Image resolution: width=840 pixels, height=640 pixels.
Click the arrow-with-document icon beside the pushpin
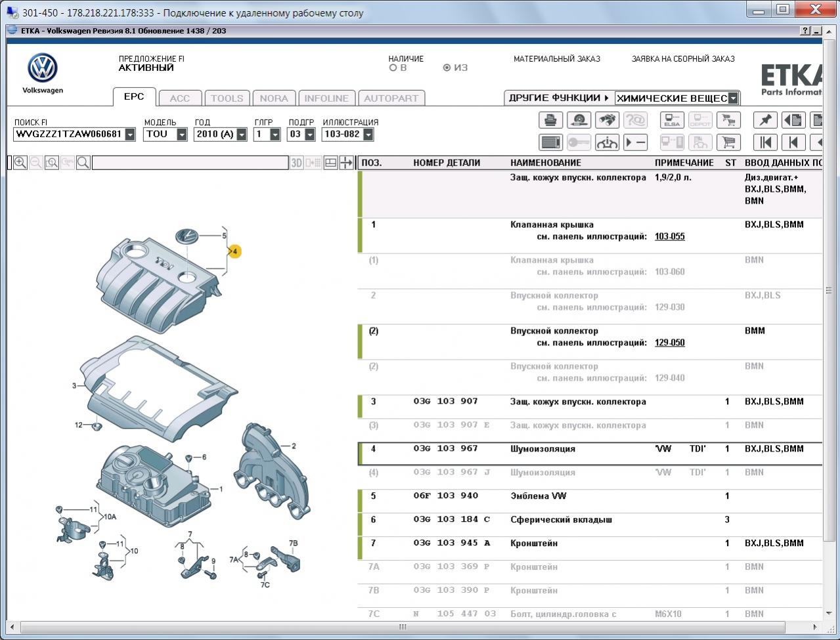tap(793, 120)
